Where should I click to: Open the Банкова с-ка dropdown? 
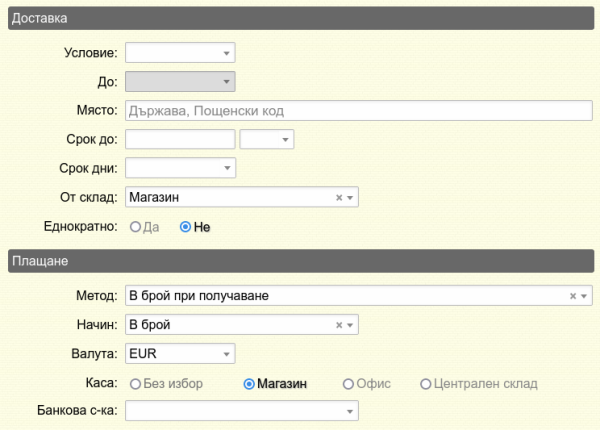point(242,411)
